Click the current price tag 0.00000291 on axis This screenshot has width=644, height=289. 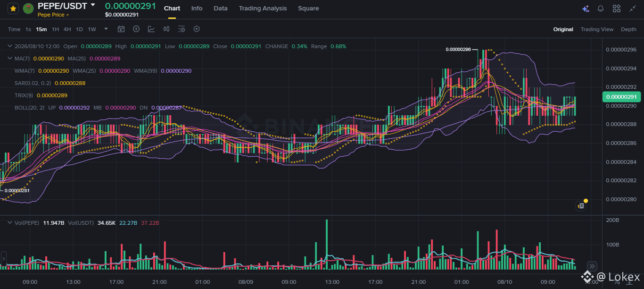[622, 97]
